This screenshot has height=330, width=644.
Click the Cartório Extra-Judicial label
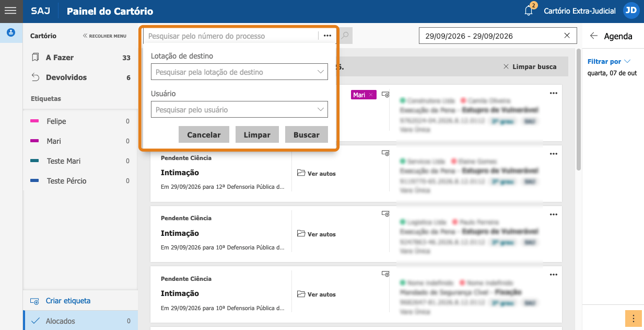pos(580,10)
